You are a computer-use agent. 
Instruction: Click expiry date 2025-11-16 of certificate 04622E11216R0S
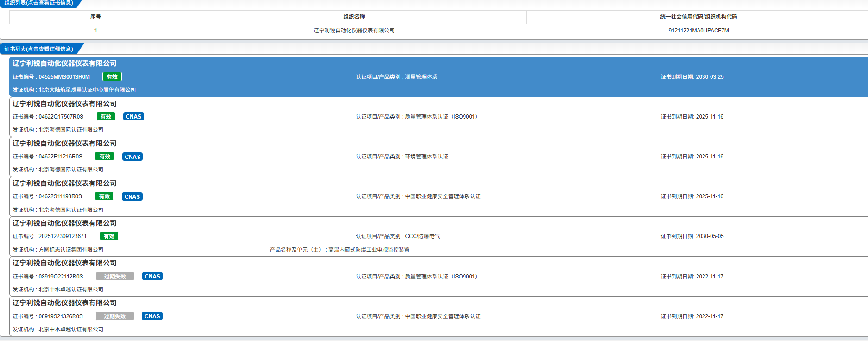point(710,157)
